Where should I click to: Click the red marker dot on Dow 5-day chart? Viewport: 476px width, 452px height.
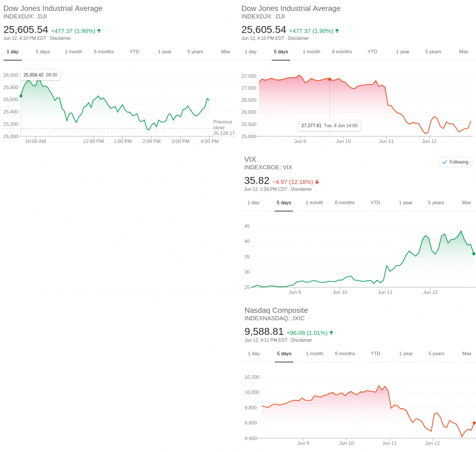[x=329, y=79]
